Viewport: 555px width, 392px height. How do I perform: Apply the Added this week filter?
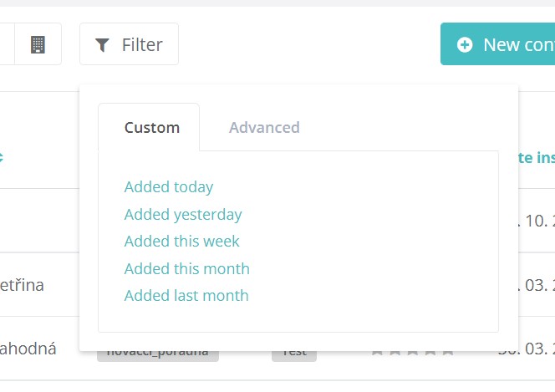pyautogui.click(x=181, y=242)
